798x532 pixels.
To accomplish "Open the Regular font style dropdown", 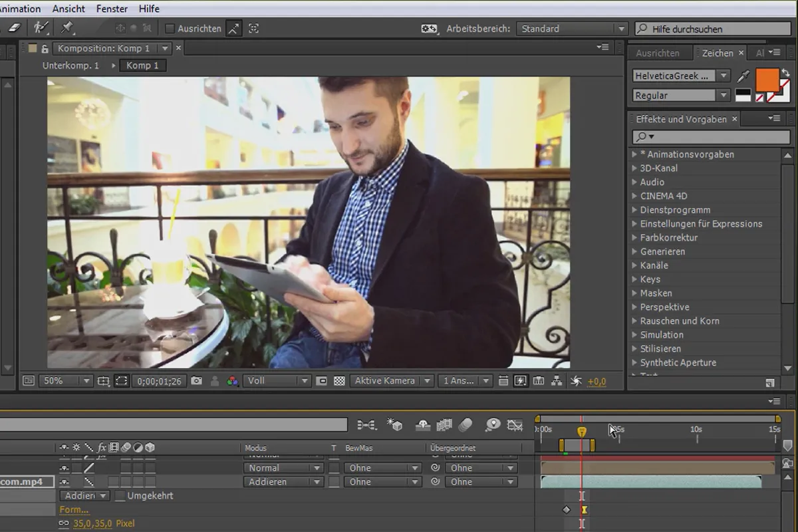I will pyautogui.click(x=681, y=95).
